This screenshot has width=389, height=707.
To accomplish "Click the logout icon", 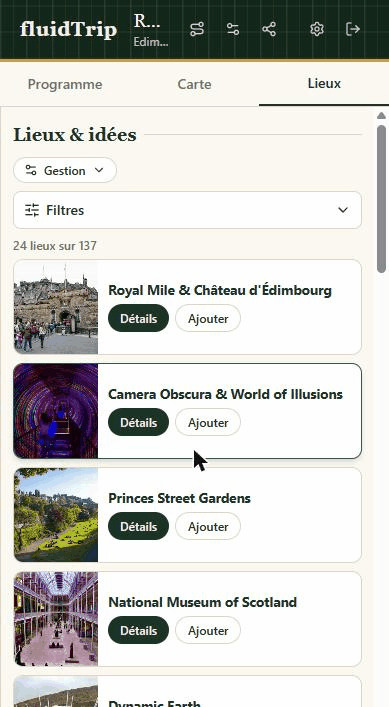I will (x=353, y=29).
